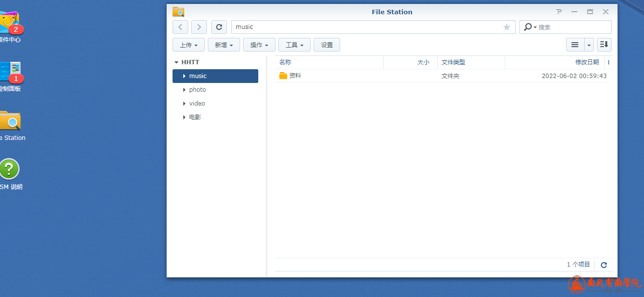
Task: Minimize the File Station window
Action: point(574,12)
